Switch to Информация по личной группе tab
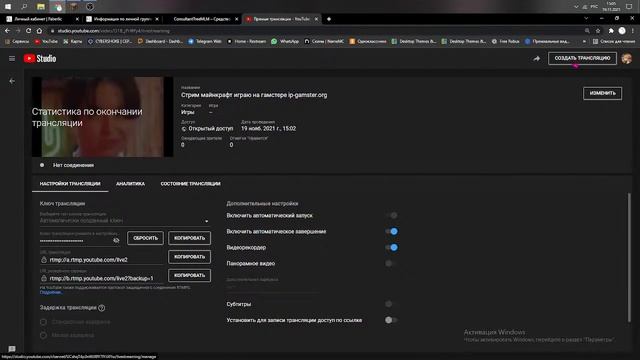 pyautogui.click(x=121, y=19)
